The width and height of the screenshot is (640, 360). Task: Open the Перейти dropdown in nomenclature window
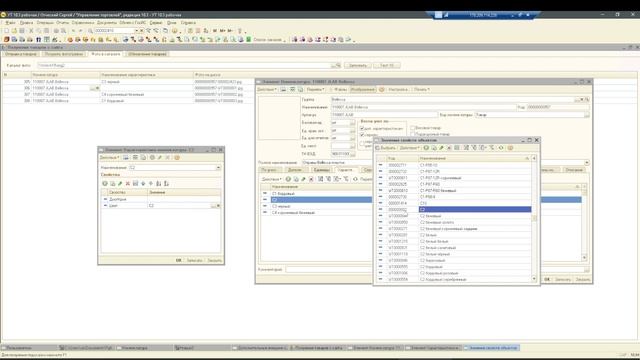316,89
